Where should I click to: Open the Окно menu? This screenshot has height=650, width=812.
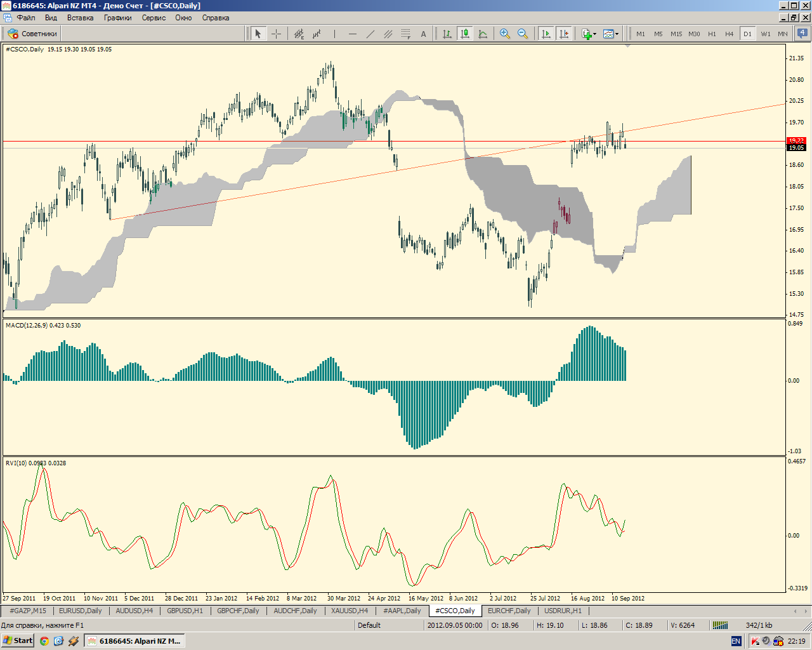point(184,18)
